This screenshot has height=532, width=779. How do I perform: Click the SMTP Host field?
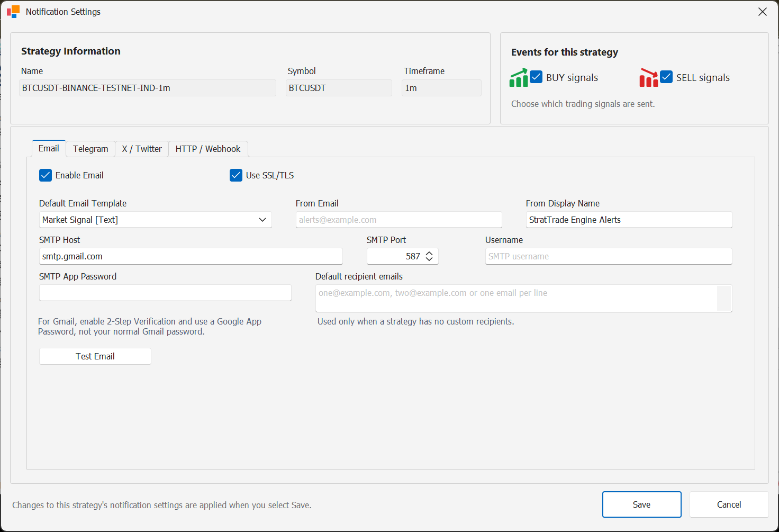coord(191,256)
